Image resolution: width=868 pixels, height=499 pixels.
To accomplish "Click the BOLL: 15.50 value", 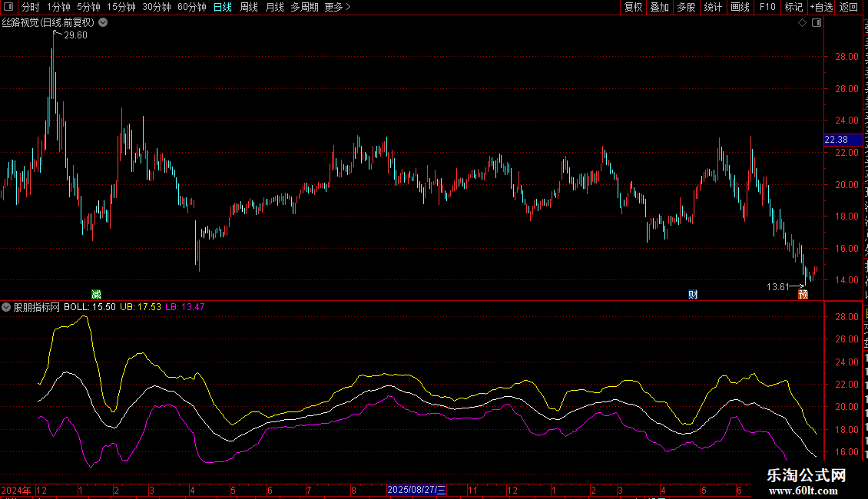I will [90, 307].
